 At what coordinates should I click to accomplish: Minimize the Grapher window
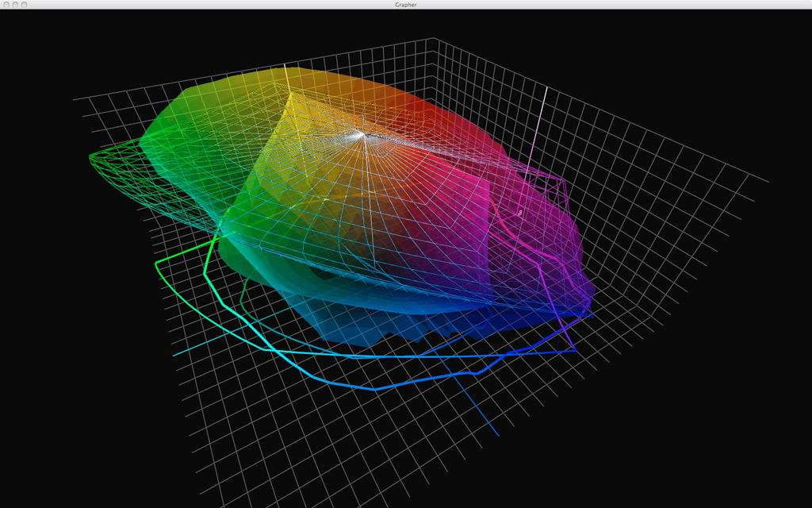coord(16,4)
